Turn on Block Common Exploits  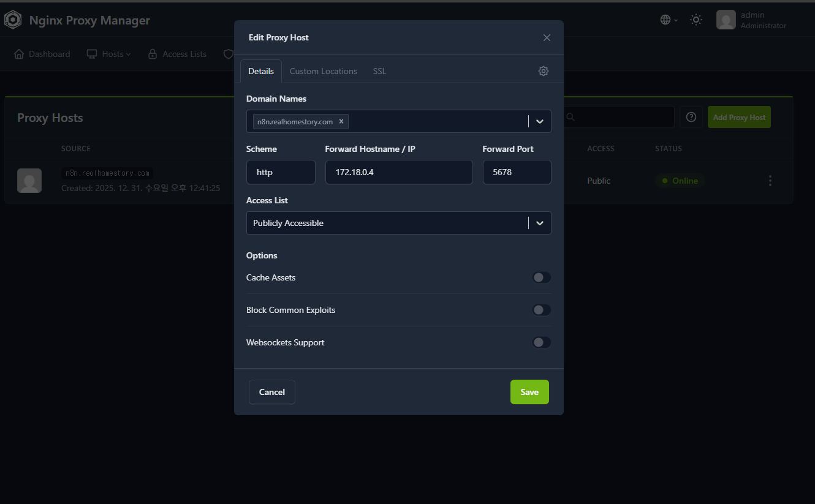tap(541, 310)
